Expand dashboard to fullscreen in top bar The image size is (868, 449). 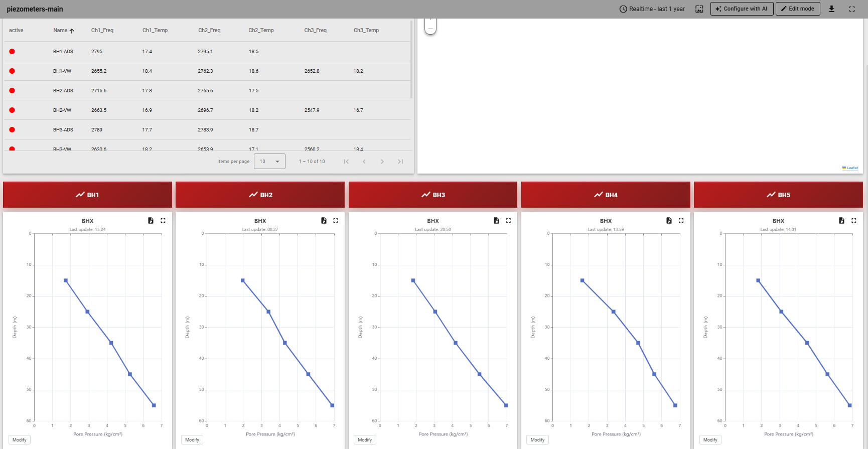[x=852, y=9]
